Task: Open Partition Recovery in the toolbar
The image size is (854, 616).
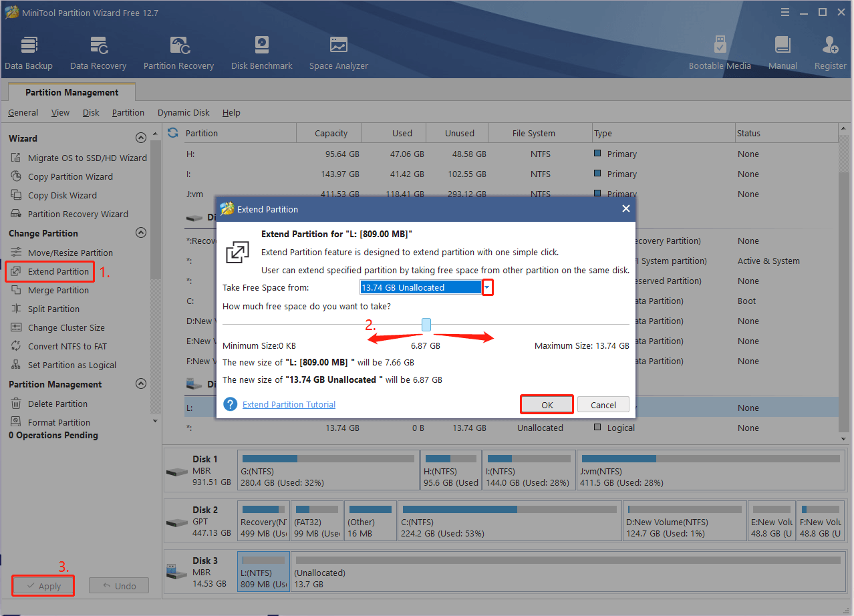Action: (x=178, y=53)
